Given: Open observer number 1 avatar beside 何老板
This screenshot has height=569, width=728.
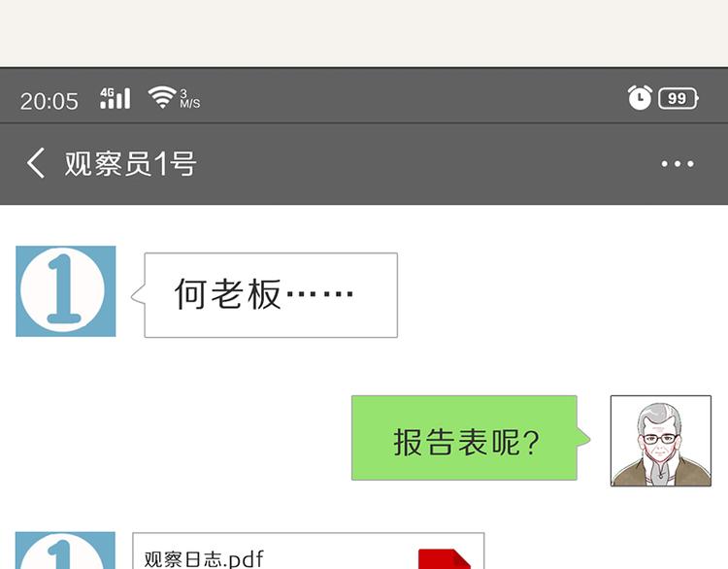Looking at the screenshot, I should tap(66, 291).
